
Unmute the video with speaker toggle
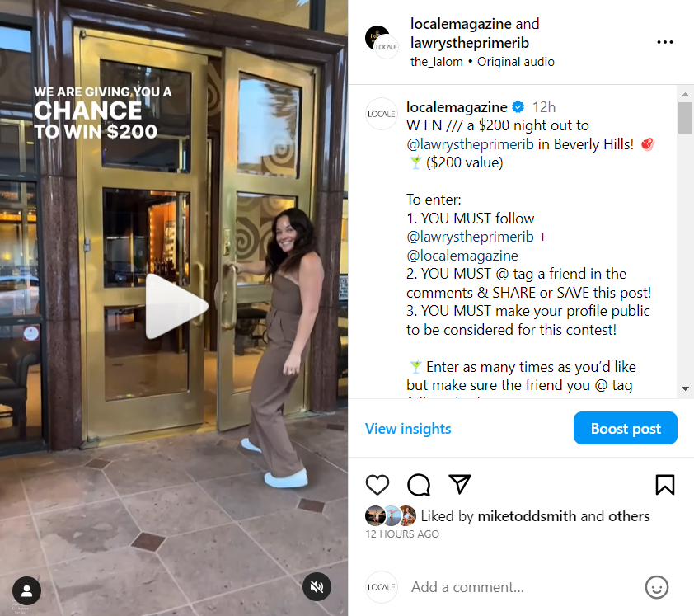pos(317,587)
